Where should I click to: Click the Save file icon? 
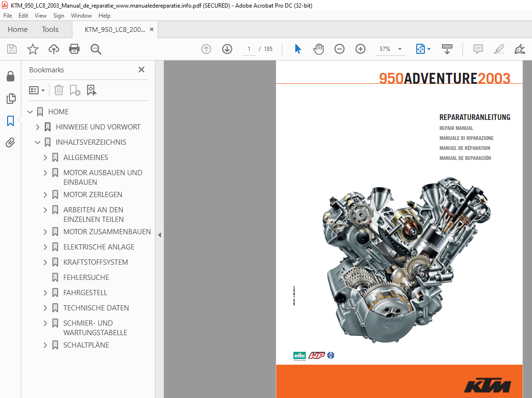click(12, 49)
